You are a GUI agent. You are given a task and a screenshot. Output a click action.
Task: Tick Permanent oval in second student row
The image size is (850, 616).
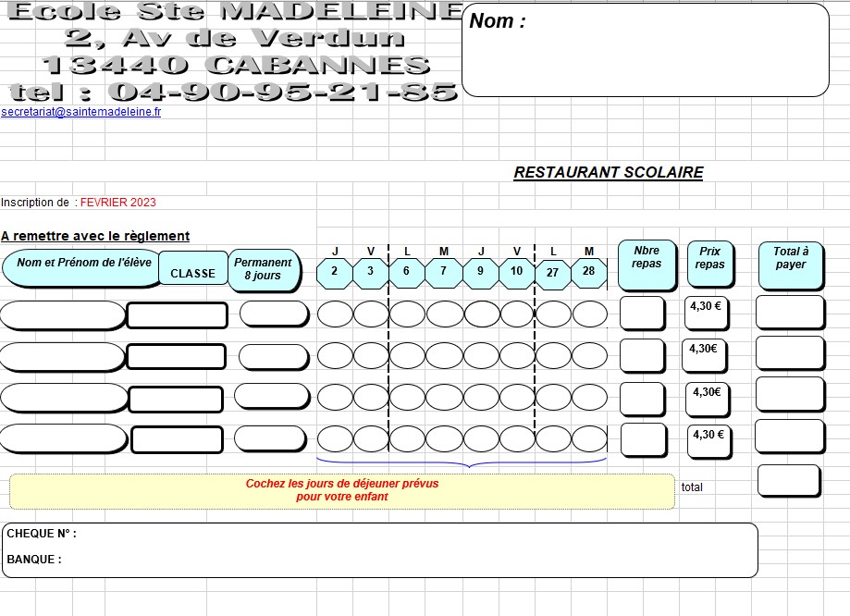click(x=274, y=357)
